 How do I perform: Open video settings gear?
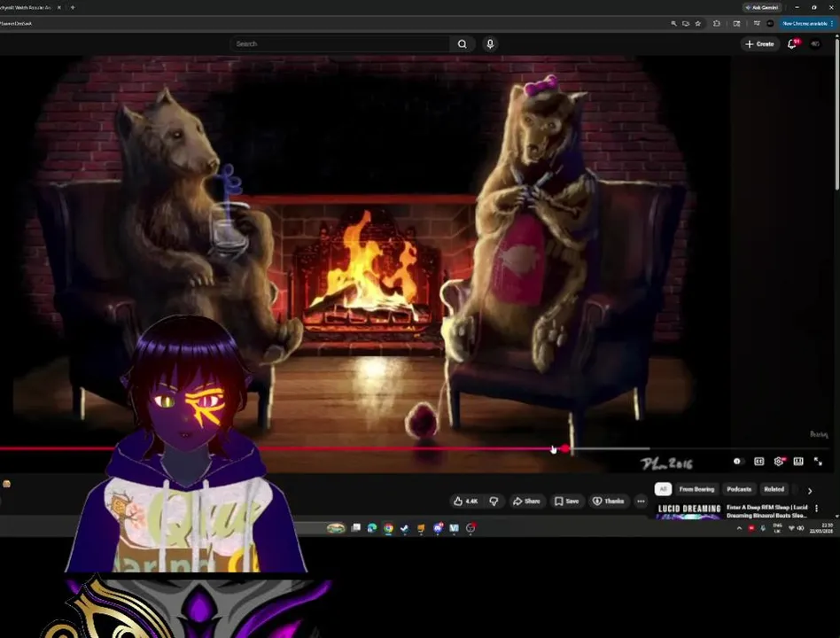pos(778,462)
